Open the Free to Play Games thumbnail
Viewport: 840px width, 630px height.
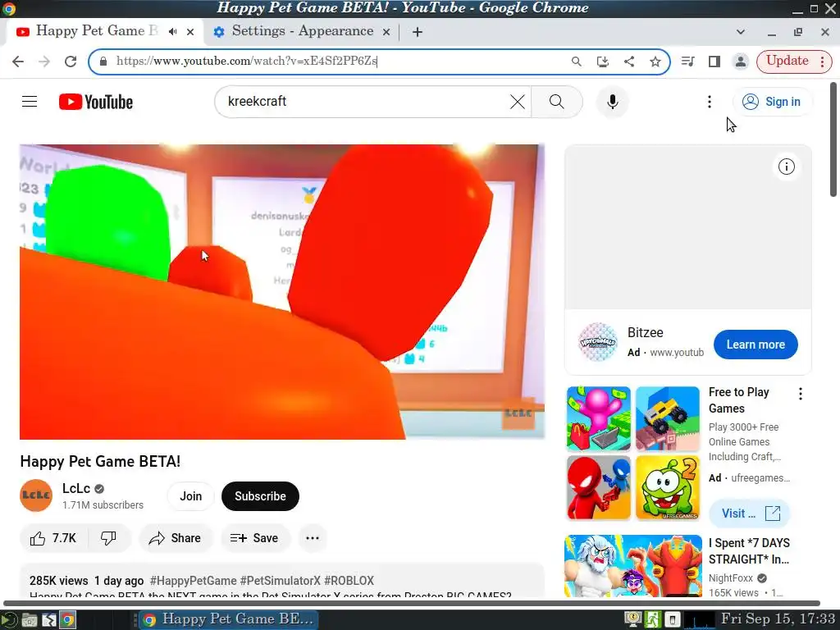[x=633, y=453]
